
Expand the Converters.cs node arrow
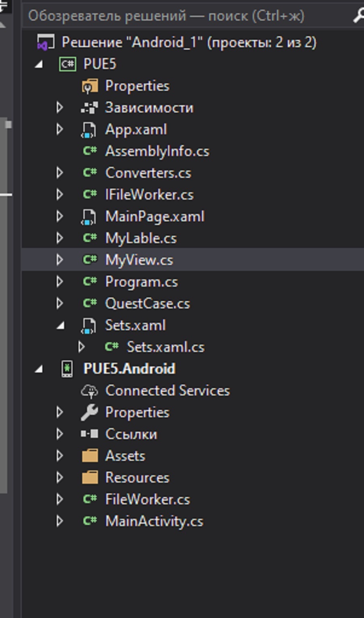pos(60,173)
